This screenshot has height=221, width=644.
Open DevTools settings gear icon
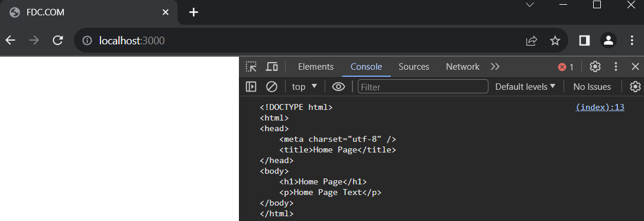point(595,66)
